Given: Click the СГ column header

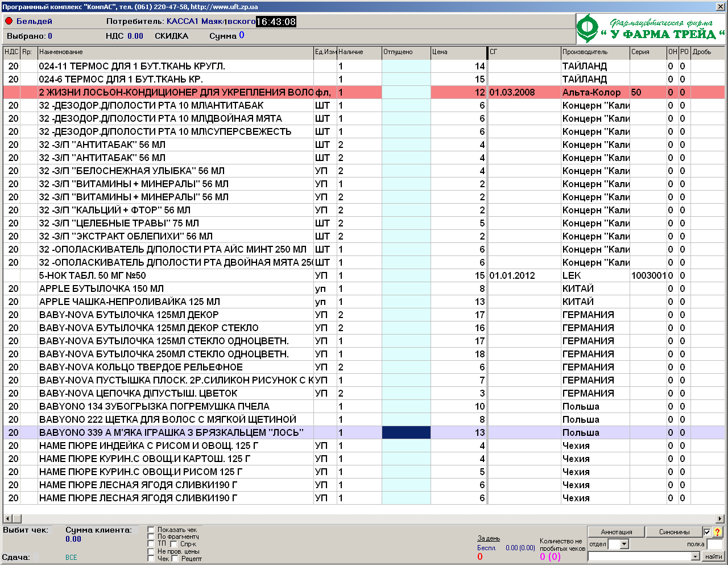Looking at the screenshot, I should (x=524, y=52).
